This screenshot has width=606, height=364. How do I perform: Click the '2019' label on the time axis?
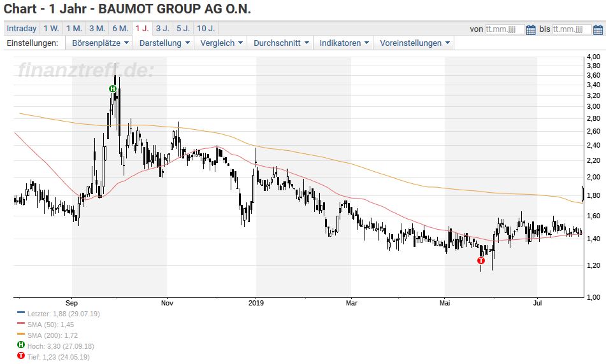256,303
